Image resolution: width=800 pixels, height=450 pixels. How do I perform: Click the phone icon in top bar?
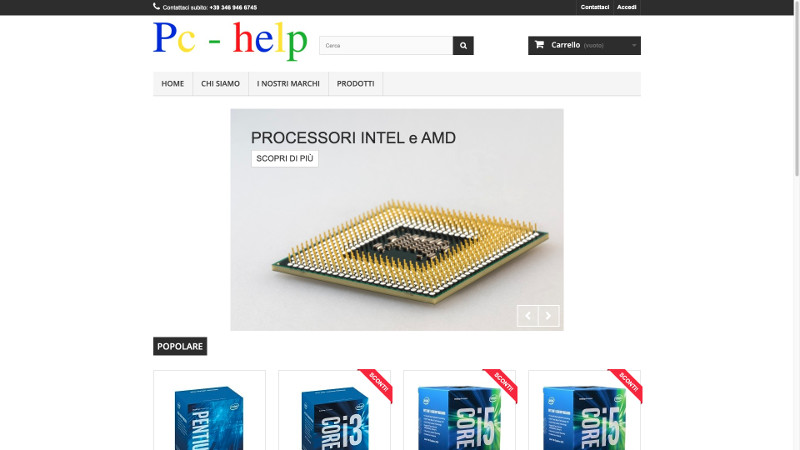(x=156, y=7)
